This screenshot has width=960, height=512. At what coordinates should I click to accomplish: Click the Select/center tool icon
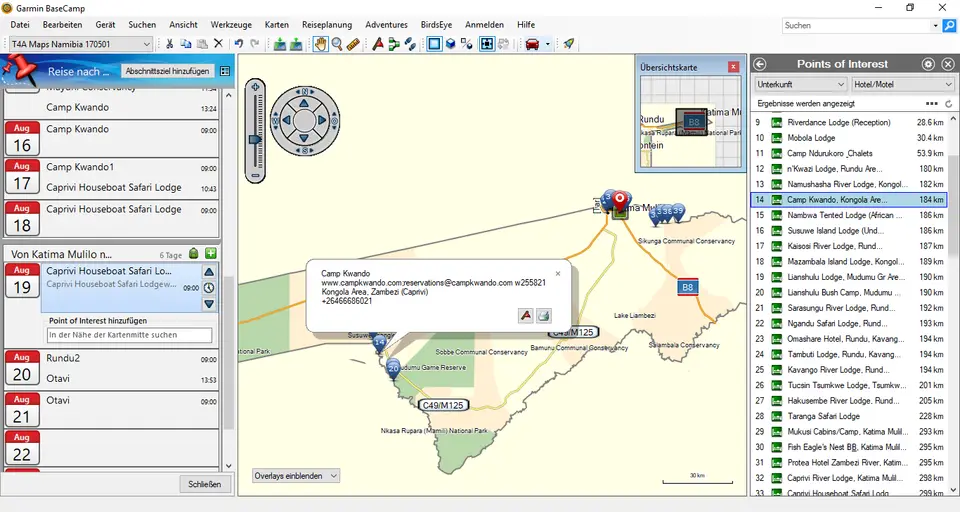[487, 44]
